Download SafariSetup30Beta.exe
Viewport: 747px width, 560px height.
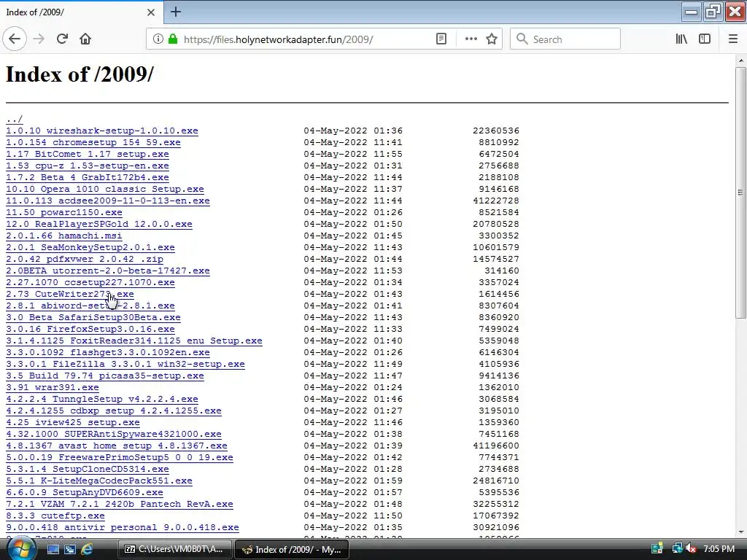[x=93, y=317]
